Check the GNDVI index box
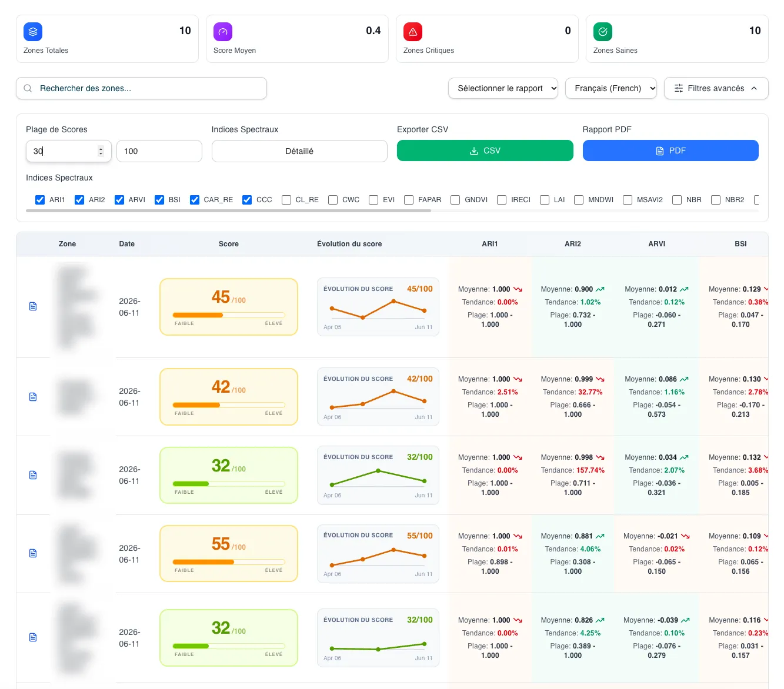Screen dimensions: 784x689 (x=455, y=200)
